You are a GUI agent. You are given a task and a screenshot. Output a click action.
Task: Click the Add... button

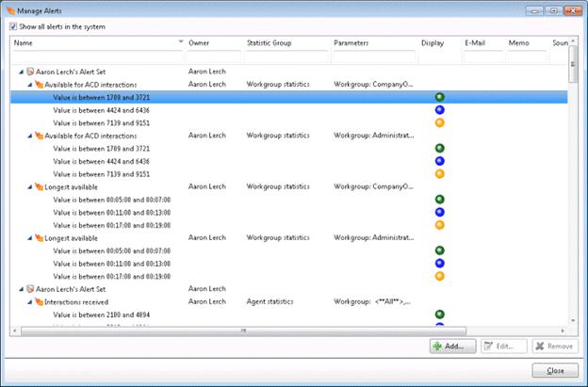[x=452, y=347]
